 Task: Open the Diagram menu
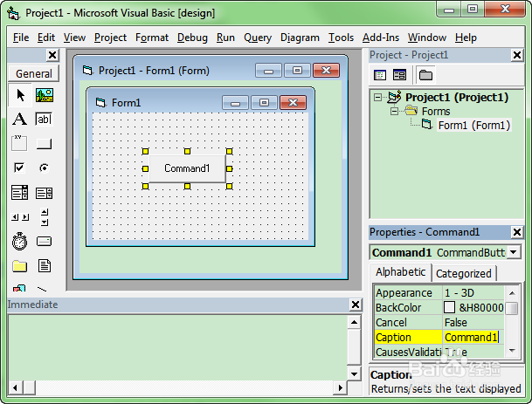tap(300, 38)
